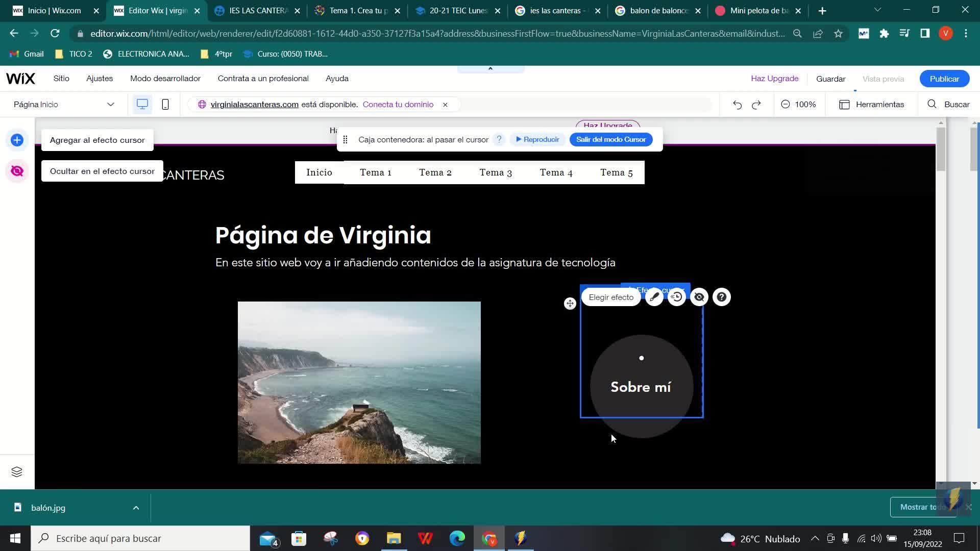Switch to mobile view editor
Screen dimensions: 980x551
coord(165,105)
